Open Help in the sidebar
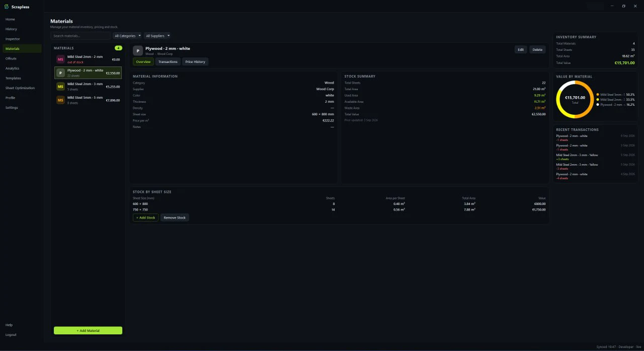 (22, 325)
